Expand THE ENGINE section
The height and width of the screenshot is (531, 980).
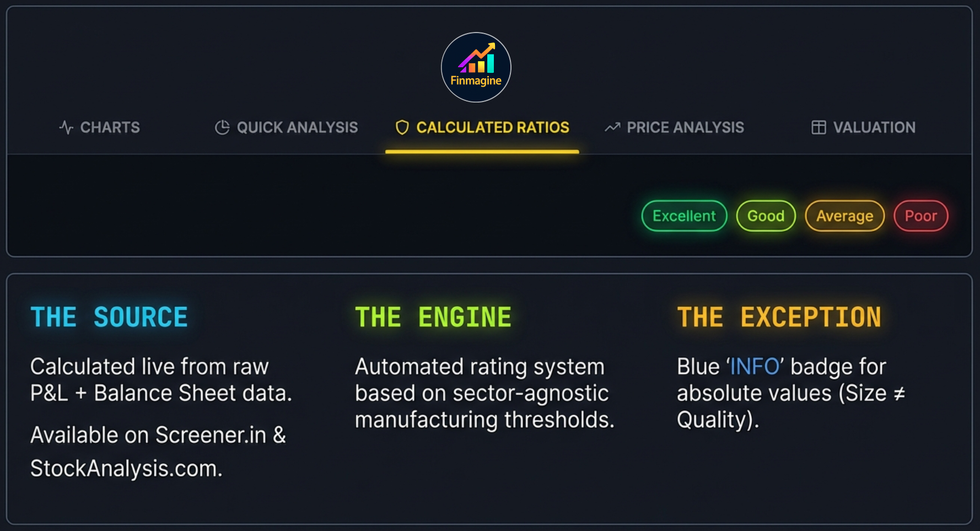(433, 317)
